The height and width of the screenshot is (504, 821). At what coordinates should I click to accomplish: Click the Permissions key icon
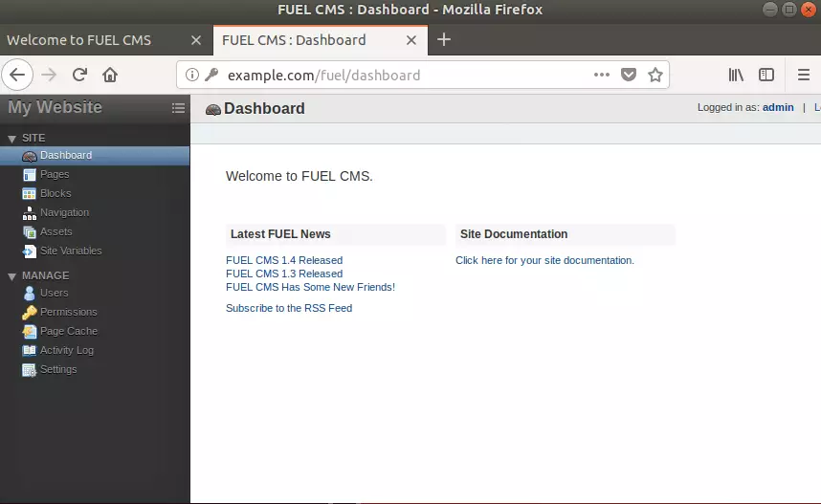pyautogui.click(x=30, y=313)
